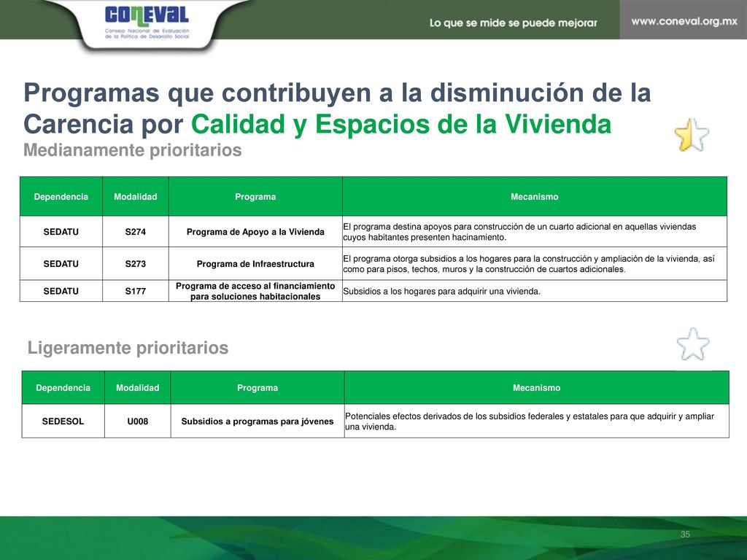Click the Dependencia header in the lower table
This screenshot has width=747, height=560.
point(63,388)
